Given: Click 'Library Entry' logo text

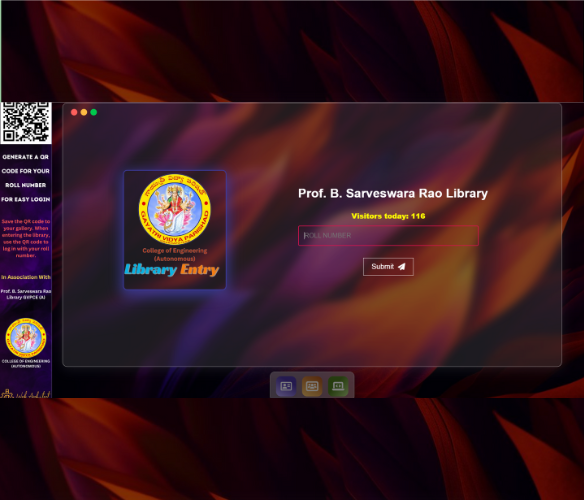Looking at the screenshot, I should (172, 269).
